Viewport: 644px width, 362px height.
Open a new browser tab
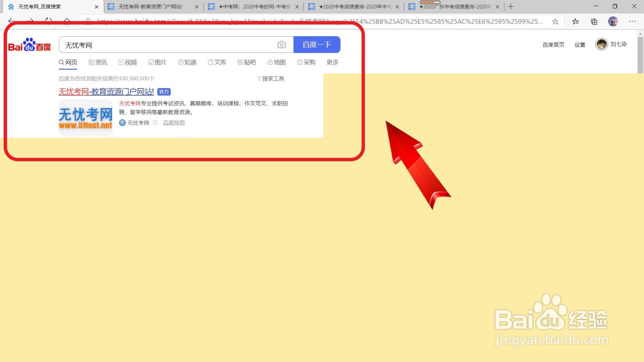pyautogui.click(x=511, y=6)
